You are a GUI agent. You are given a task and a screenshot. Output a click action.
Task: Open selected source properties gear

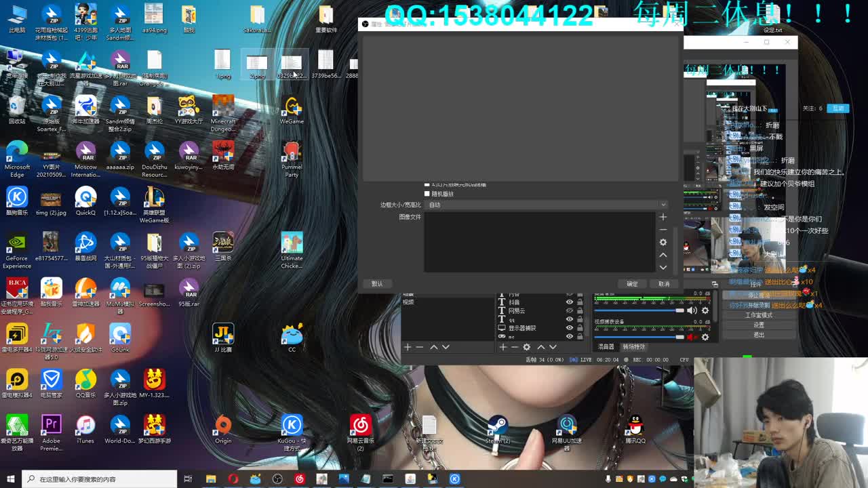click(x=527, y=347)
